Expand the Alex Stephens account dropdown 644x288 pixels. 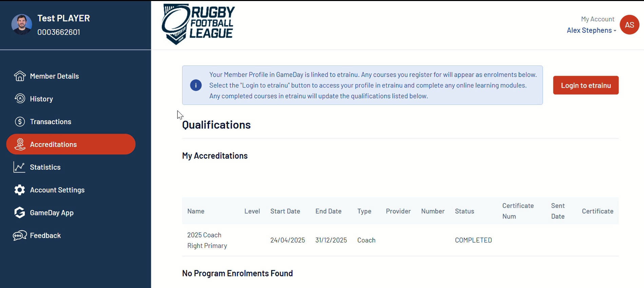coord(591,30)
